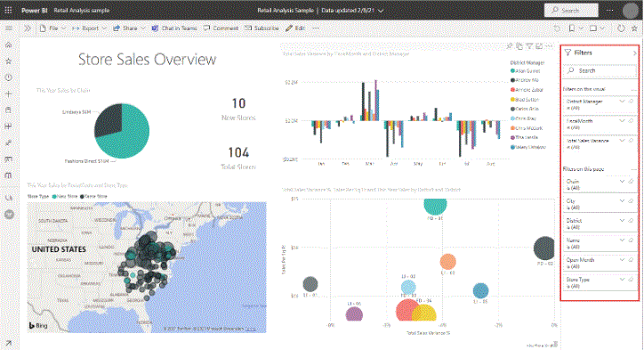Viewport: 644px width, 350px height.
Task: Expand the Total Sales Variance filter card
Action: click(x=622, y=141)
